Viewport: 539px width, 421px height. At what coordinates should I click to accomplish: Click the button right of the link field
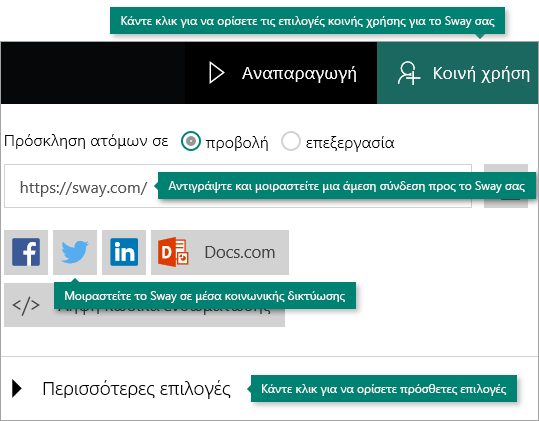[506, 186]
